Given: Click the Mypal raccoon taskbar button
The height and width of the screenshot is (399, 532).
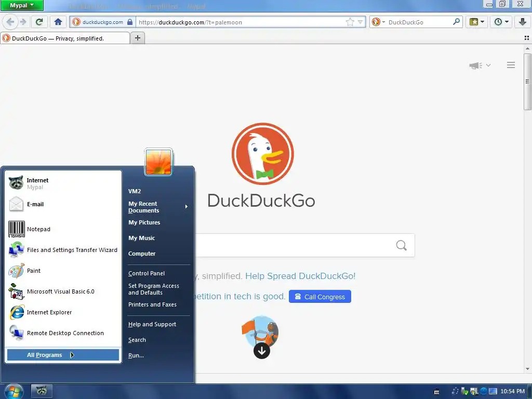Looking at the screenshot, I should tap(42, 391).
